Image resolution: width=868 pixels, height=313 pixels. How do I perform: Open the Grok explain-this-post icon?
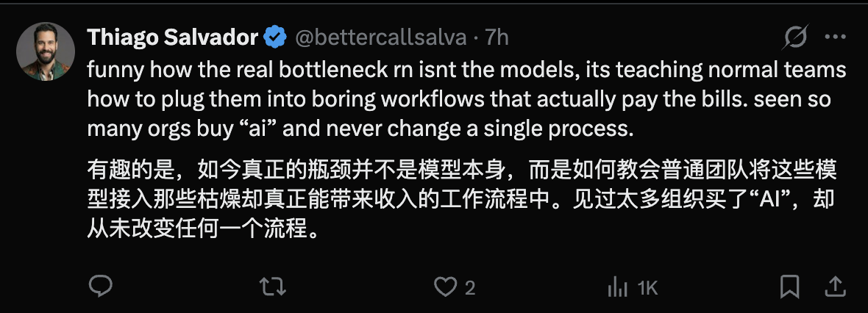click(796, 37)
